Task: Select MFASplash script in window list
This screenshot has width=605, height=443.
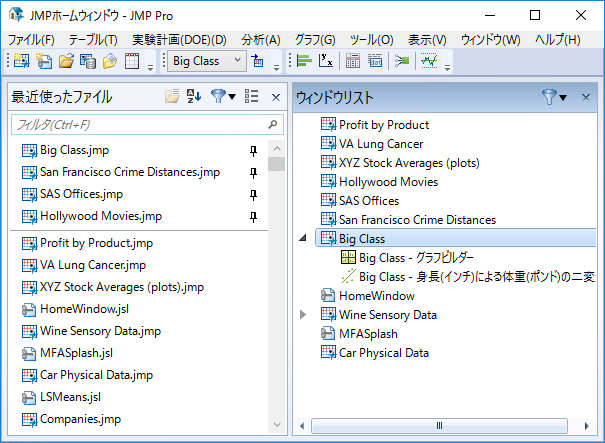Action: pos(359,333)
